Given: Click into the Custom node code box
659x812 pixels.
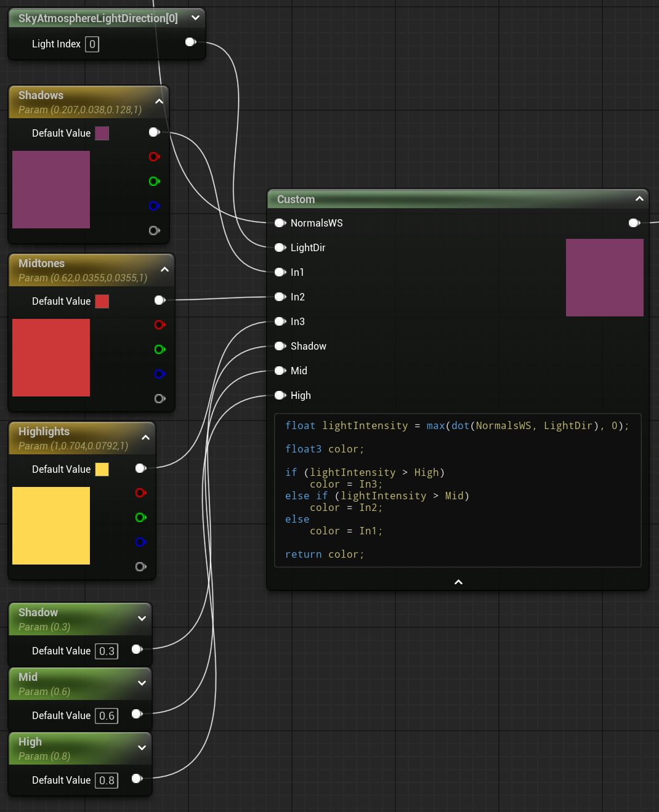Looking at the screenshot, I should [458, 490].
